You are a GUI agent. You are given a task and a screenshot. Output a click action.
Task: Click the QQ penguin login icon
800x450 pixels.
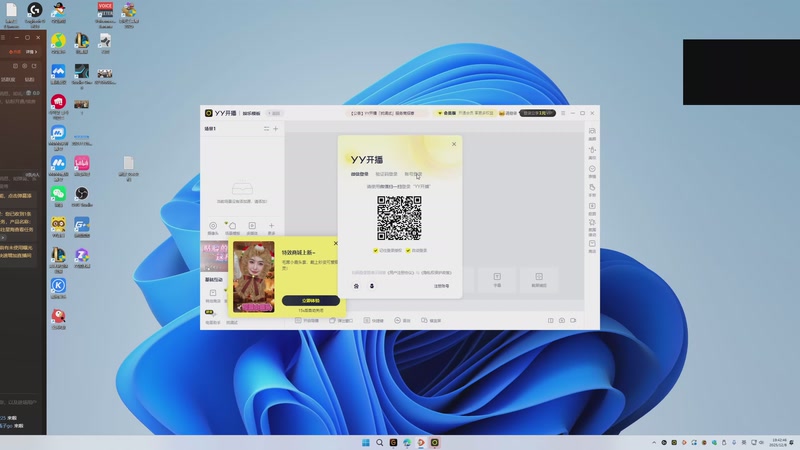pos(372,286)
